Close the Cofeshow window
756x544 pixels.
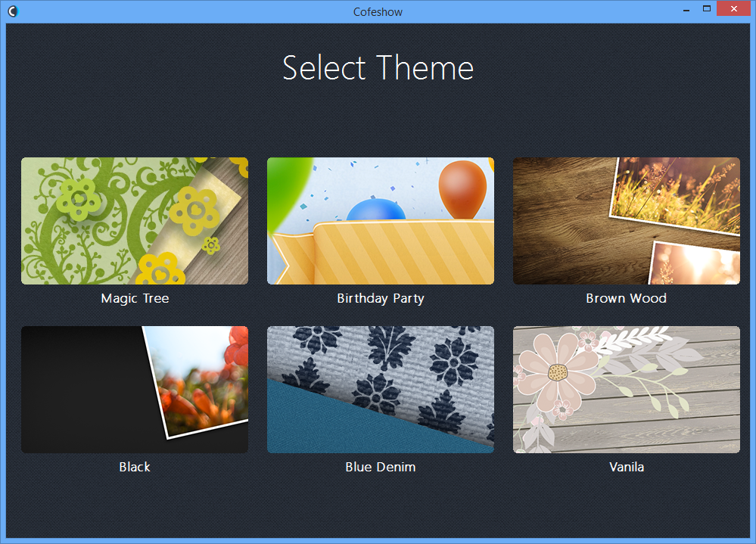click(x=734, y=8)
